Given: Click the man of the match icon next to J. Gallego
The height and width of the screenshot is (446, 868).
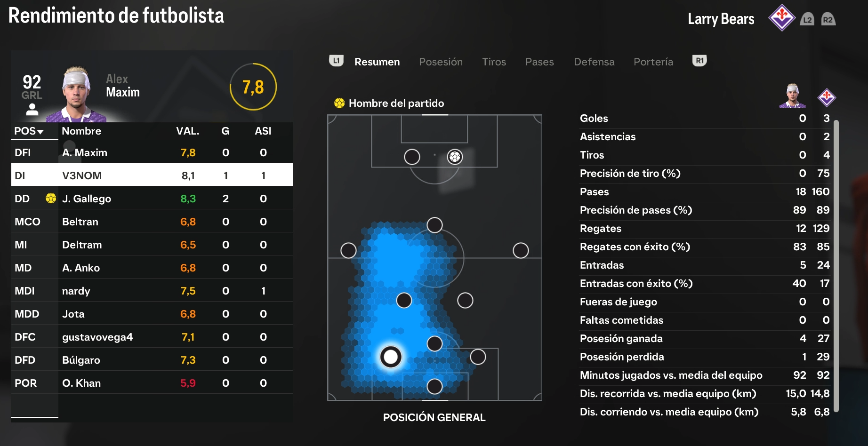Looking at the screenshot, I should [51, 198].
